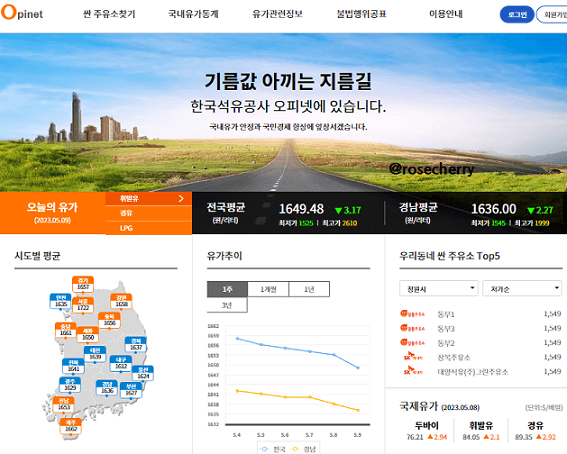Image resolution: width=567 pixels, height=454 pixels.
Task: Select the 울산 1624 map marker
Action: (143, 373)
